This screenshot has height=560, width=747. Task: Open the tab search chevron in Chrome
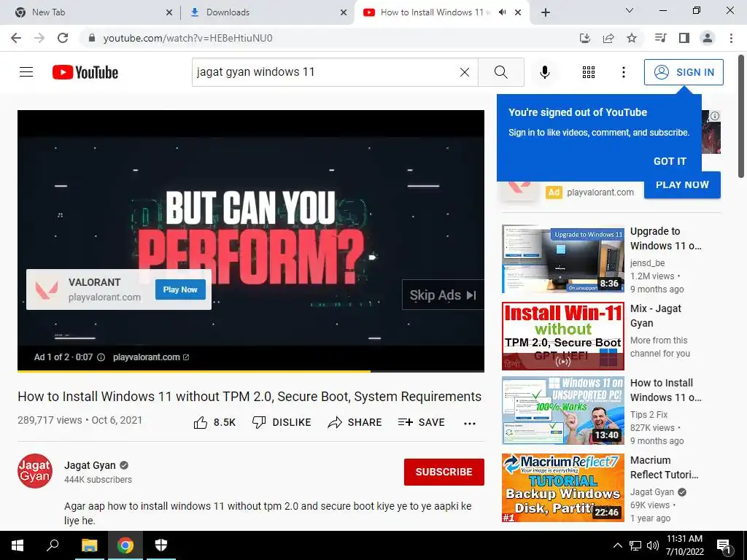[x=630, y=10]
